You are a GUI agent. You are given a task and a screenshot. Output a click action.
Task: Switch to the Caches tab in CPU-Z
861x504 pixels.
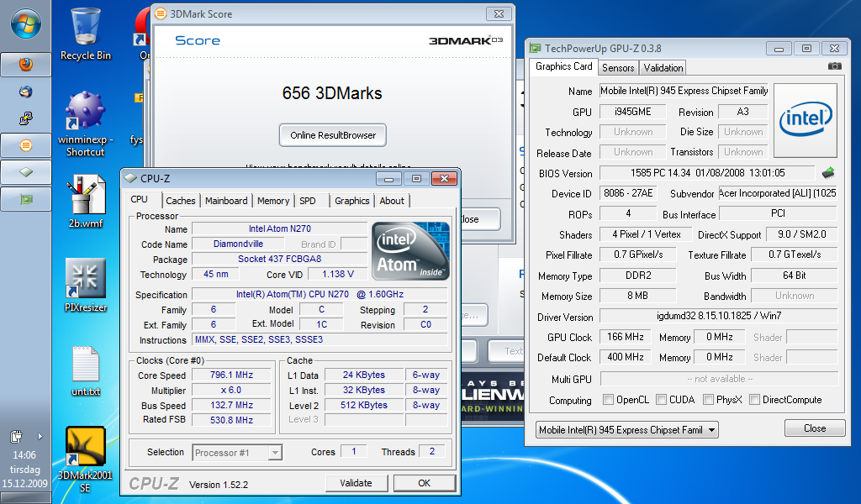tap(181, 201)
